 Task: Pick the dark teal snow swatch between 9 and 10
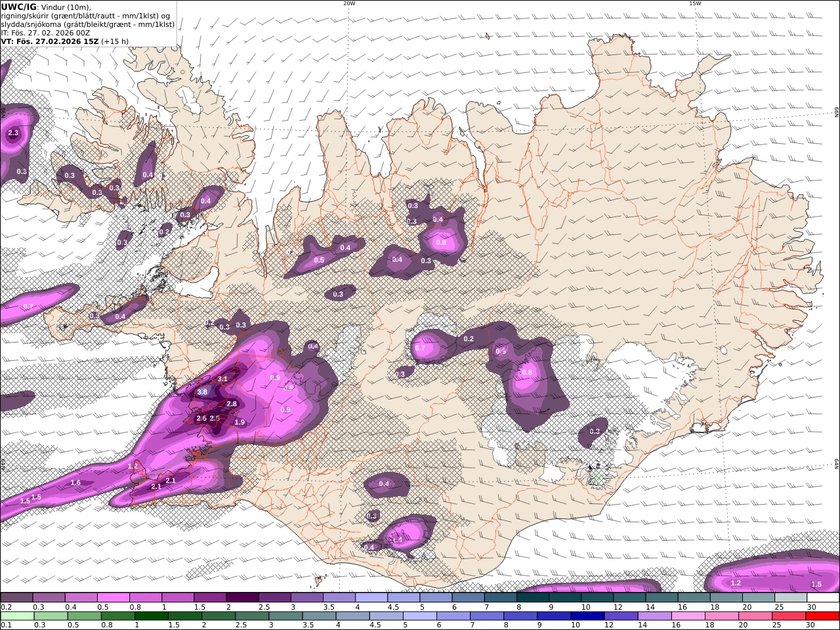click(564, 598)
